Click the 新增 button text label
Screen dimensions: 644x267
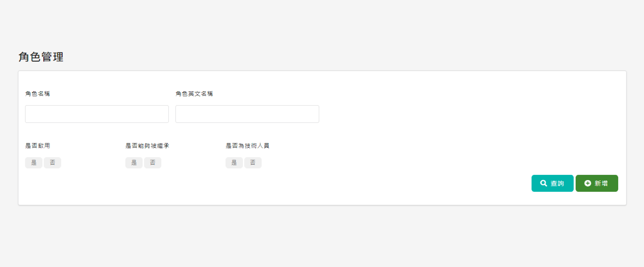coord(602,183)
